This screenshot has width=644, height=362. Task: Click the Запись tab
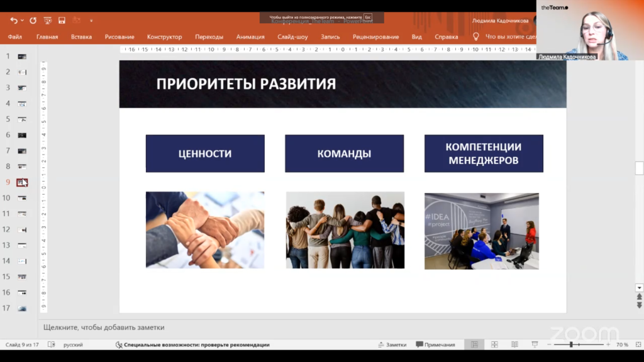tap(330, 36)
